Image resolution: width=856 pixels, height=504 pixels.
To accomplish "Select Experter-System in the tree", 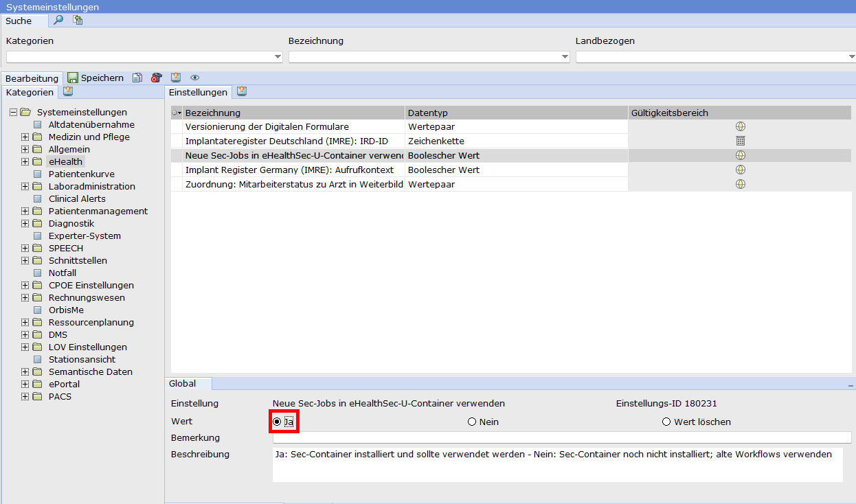I will (85, 236).
